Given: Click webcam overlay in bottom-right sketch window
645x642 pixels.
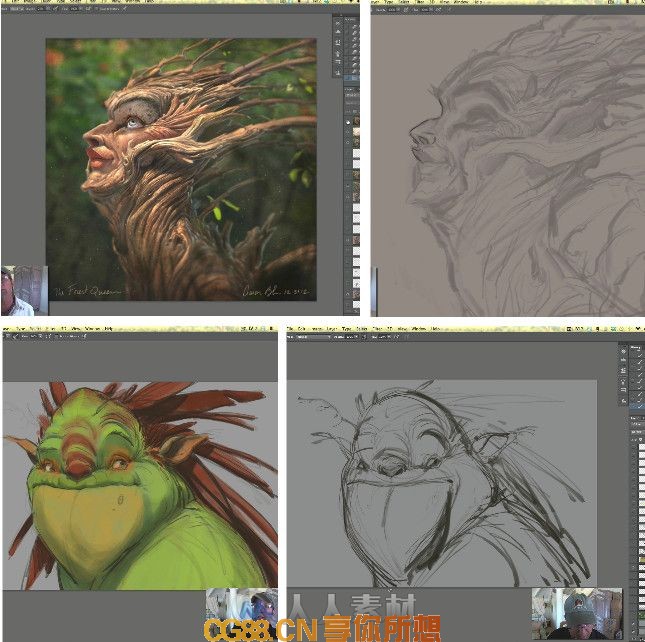Looking at the screenshot, I should [577, 613].
